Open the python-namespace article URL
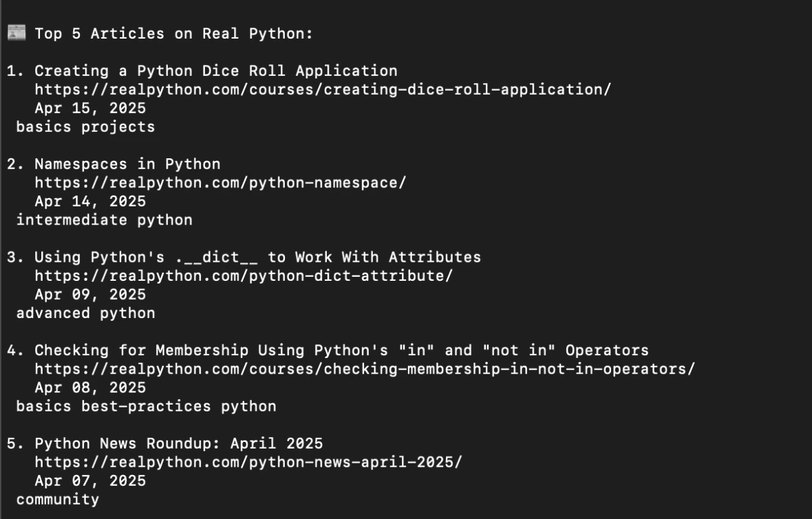This screenshot has width=812, height=519. tap(221, 183)
